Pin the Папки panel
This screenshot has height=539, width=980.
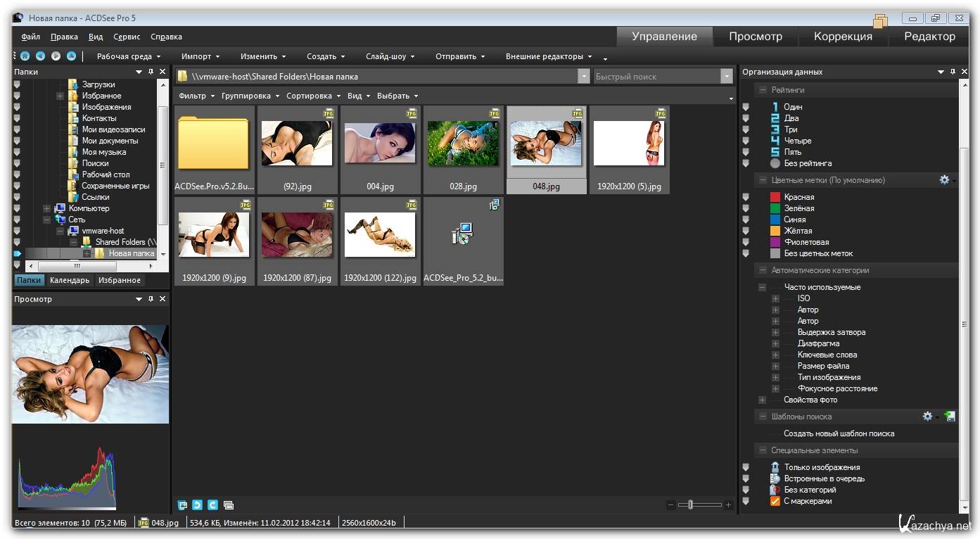click(151, 72)
